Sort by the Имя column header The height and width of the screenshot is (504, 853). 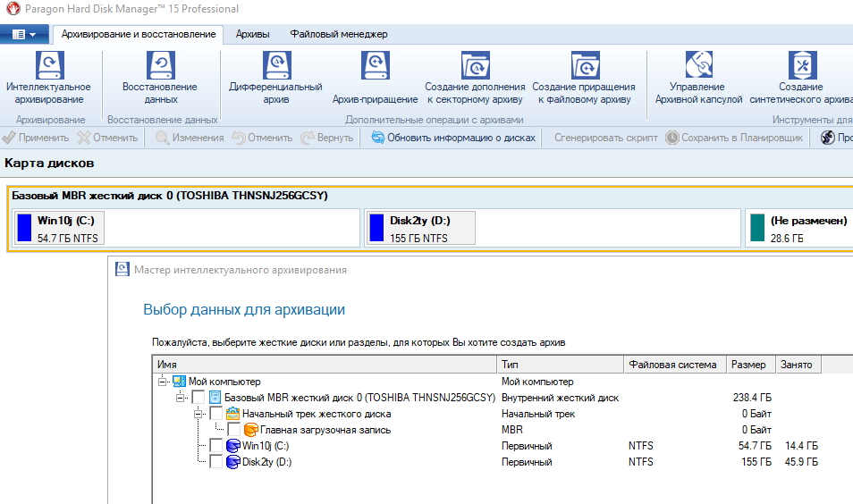[x=325, y=365]
